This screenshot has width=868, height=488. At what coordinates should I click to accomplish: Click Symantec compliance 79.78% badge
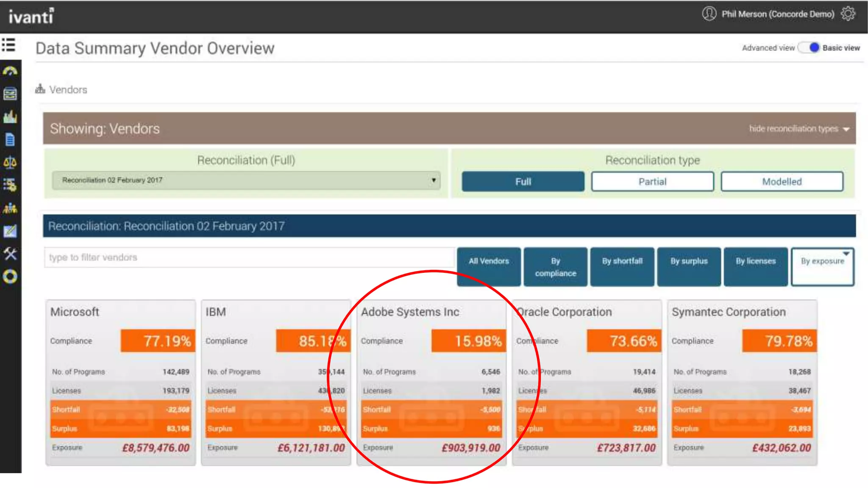[779, 341]
